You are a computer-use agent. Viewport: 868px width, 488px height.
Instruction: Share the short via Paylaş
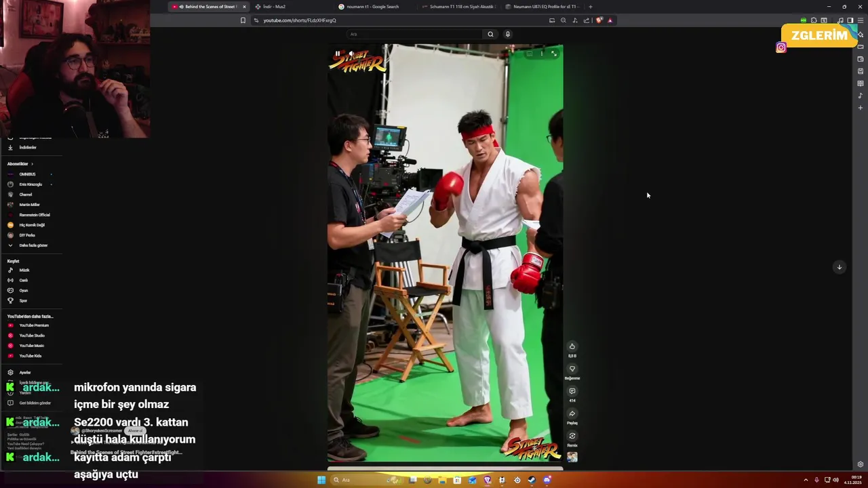click(572, 413)
